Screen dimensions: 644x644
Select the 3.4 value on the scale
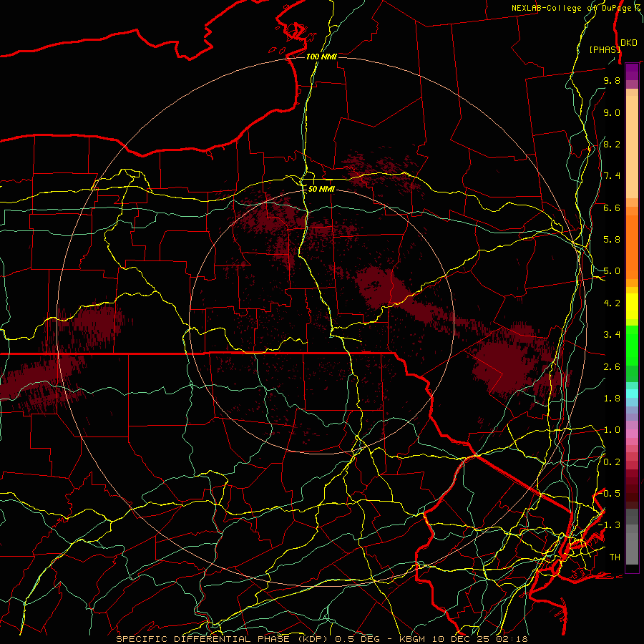(612, 335)
